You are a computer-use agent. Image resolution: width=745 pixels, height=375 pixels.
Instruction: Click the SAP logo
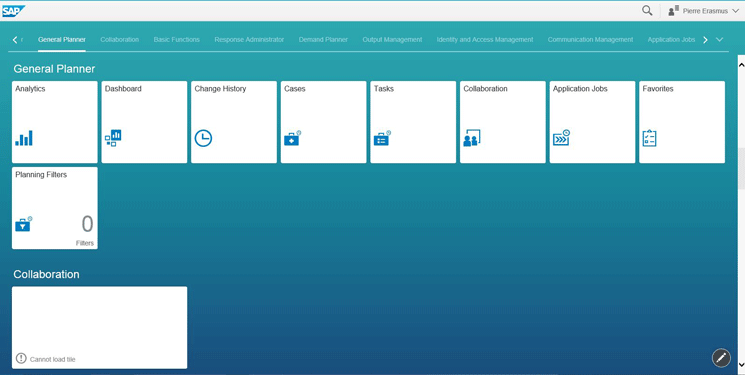13,11
